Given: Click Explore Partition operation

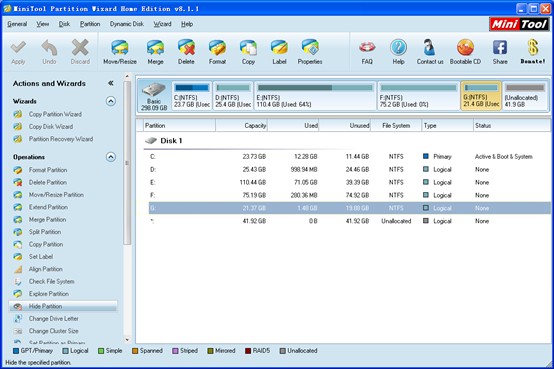Looking at the screenshot, I should coord(48,294).
